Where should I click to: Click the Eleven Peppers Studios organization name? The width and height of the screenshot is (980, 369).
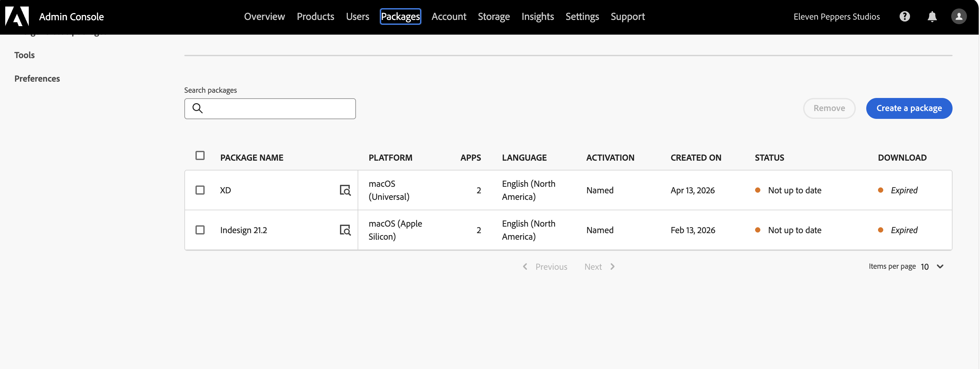tap(836, 16)
